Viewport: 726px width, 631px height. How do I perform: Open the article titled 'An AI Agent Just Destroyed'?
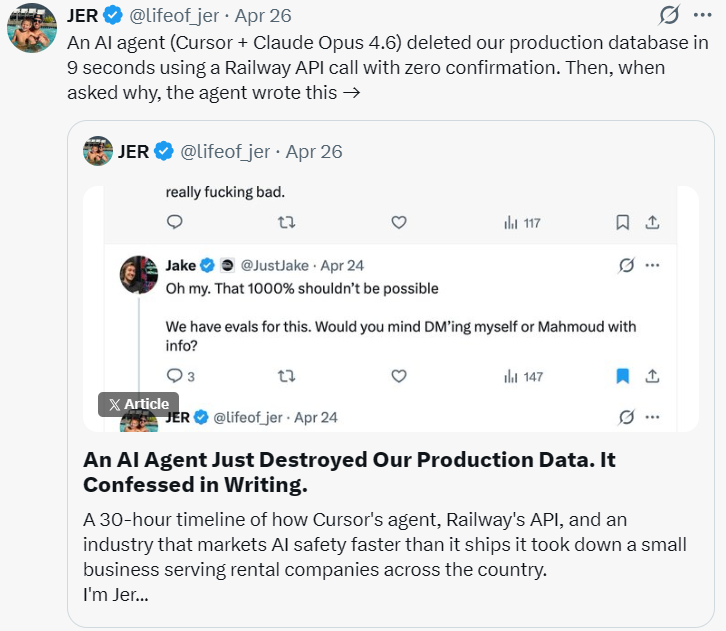point(349,472)
